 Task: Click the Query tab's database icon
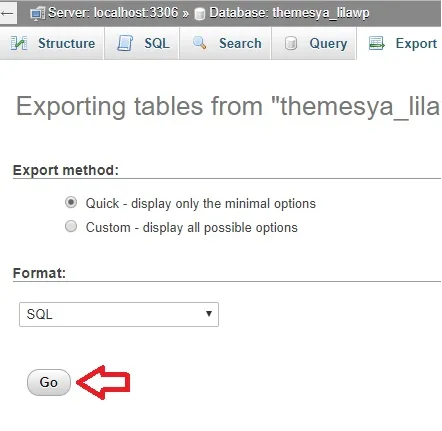pos(291,43)
